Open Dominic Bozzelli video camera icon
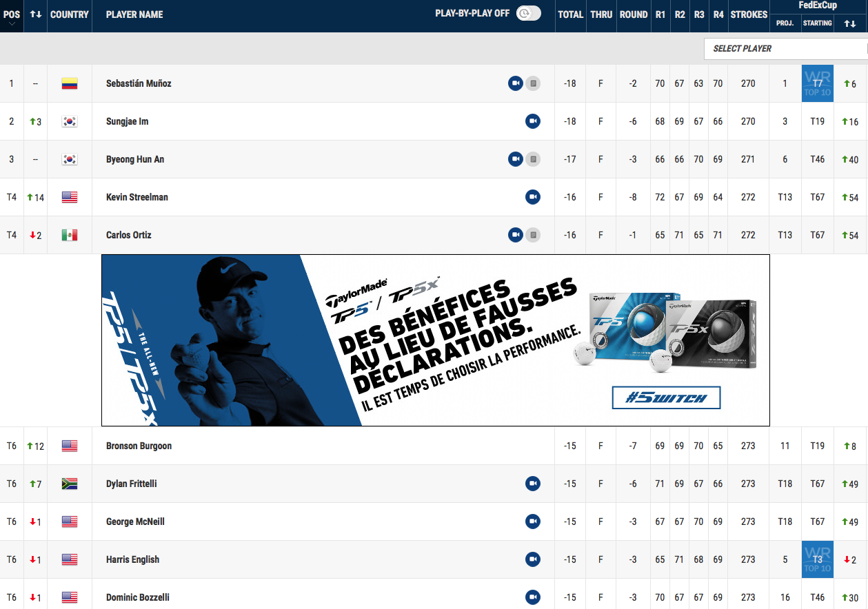 [533, 597]
